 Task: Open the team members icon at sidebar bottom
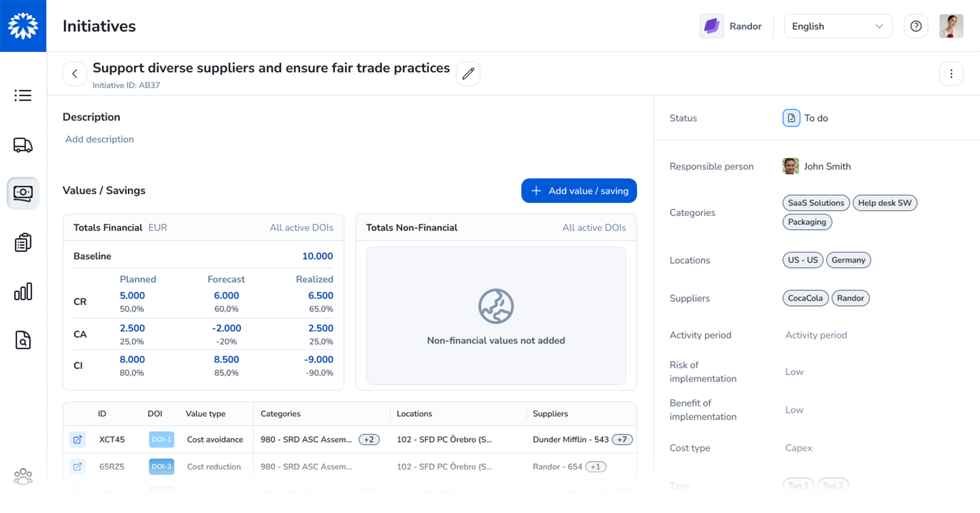click(x=23, y=477)
